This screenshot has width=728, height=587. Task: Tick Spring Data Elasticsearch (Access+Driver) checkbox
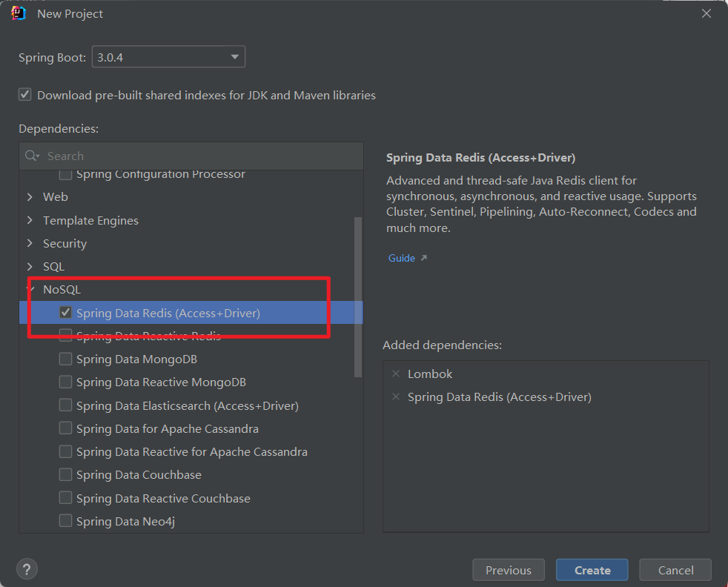point(65,405)
